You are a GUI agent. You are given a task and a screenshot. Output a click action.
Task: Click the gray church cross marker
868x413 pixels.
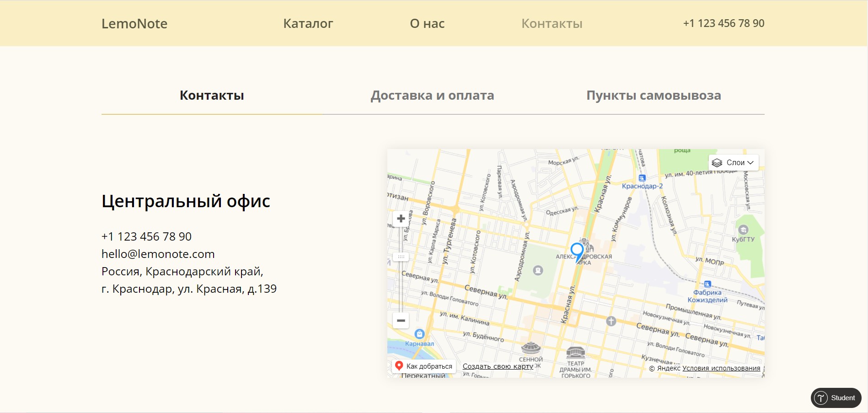tap(611, 321)
